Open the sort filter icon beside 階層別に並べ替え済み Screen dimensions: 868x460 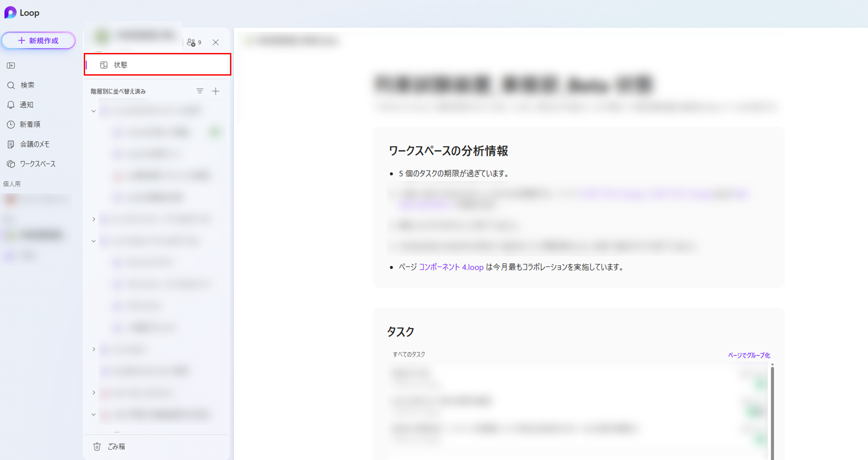tap(200, 91)
